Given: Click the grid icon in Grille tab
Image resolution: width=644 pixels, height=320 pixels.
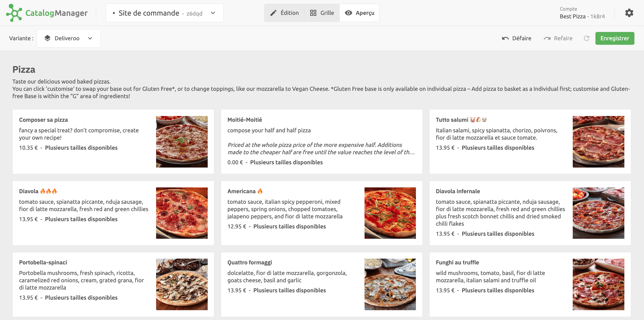Looking at the screenshot, I should click(313, 13).
